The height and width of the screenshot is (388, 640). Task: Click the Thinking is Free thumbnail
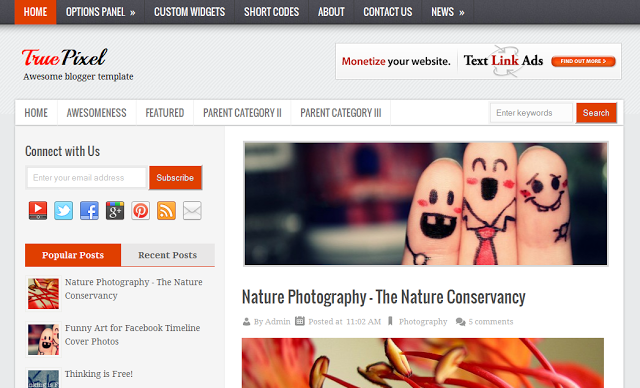[43, 379]
